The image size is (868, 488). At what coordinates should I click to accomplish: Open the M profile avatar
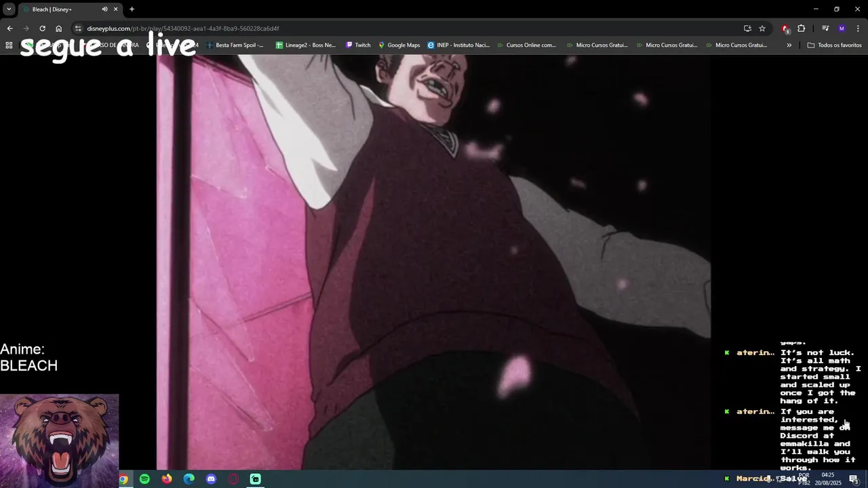pos(842,28)
